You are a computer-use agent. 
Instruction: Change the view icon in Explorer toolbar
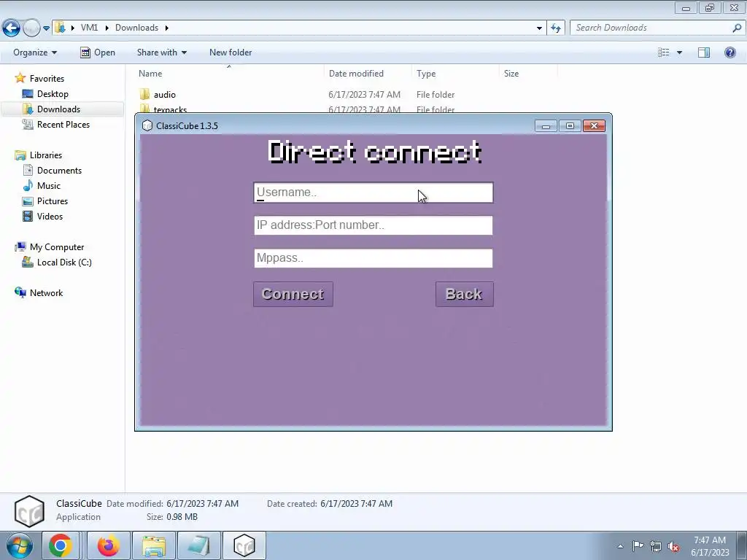(x=664, y=52)
